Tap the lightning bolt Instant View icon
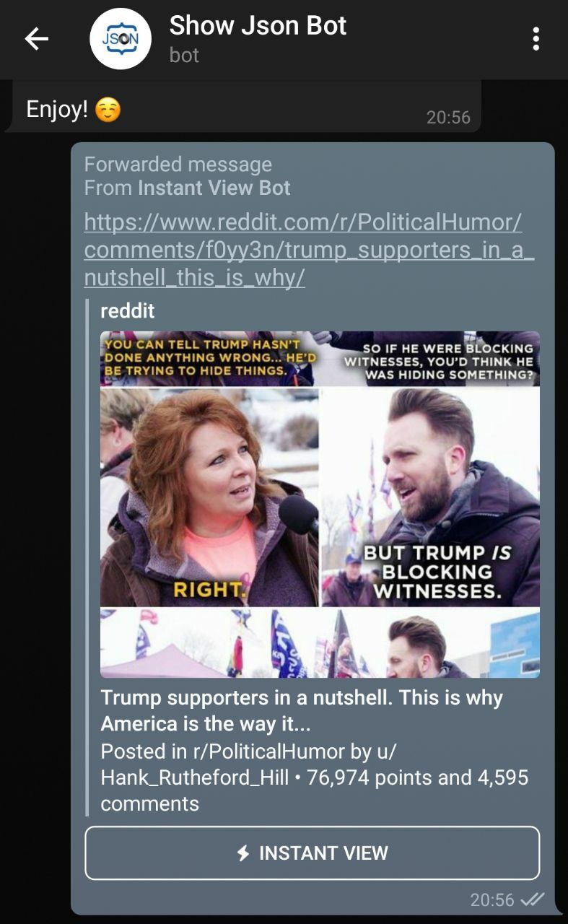568x924 pixels. (244, 853)
